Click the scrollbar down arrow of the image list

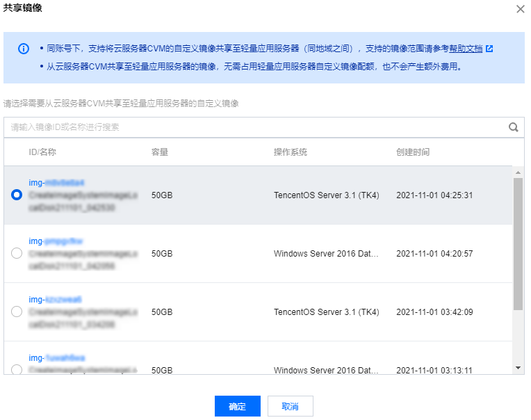(x=518, y=368)
